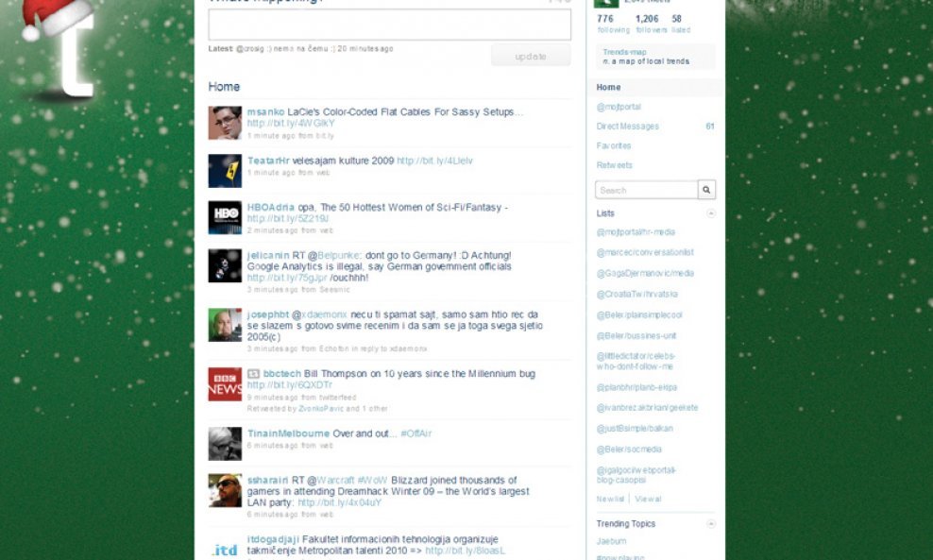
Task: Open msanko username link
Action: point(265,111)
